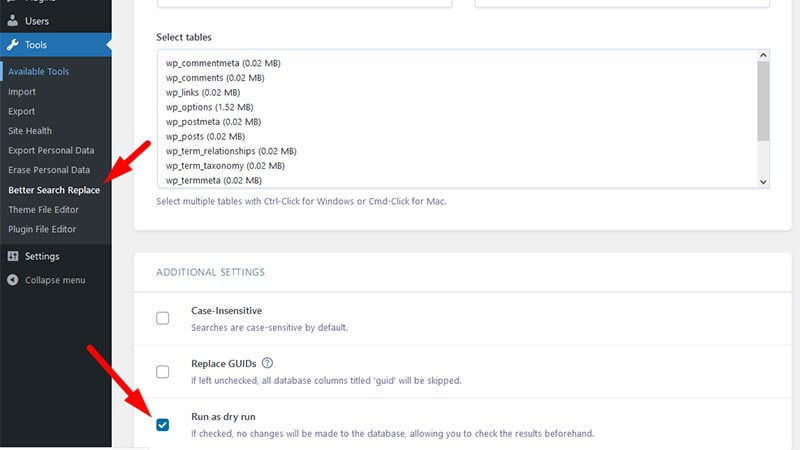The height and width of the screenshot is (450, 800).
Task: Open Site Health page
Action: pos(30,131)
